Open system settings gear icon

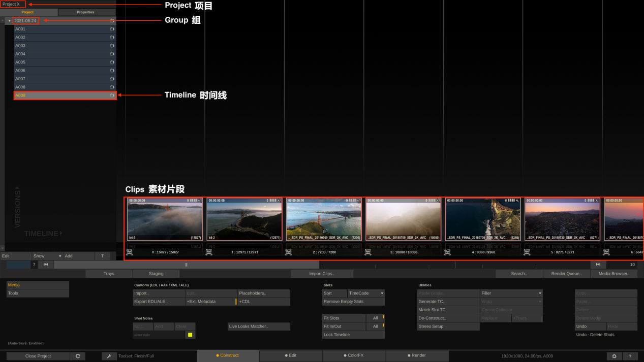click(x=615, y=356)
